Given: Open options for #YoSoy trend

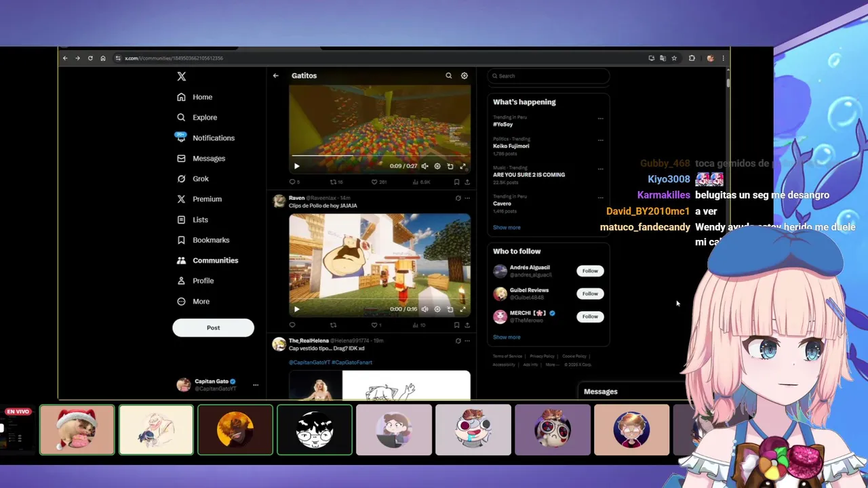Looking at the screenshot, I should pos(600,119).
